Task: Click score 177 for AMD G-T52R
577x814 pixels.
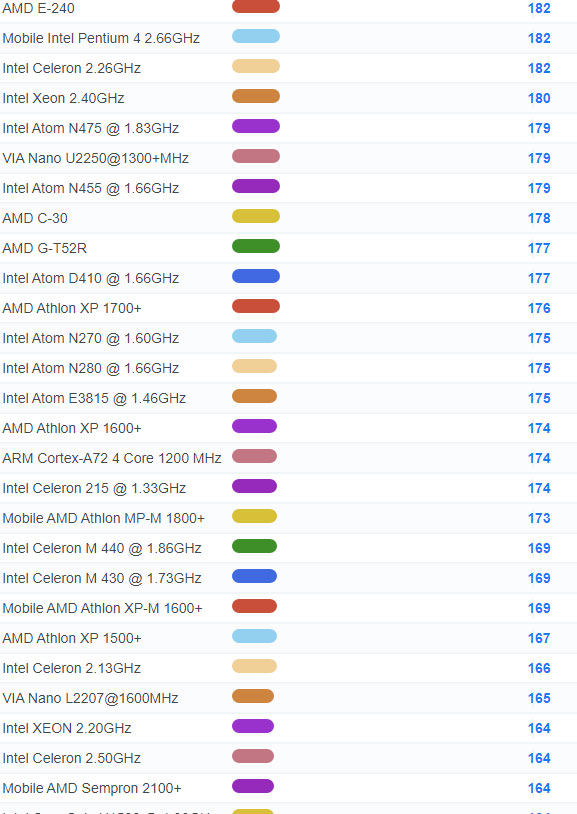Action: pyautogui.click(x=539, y=248)
